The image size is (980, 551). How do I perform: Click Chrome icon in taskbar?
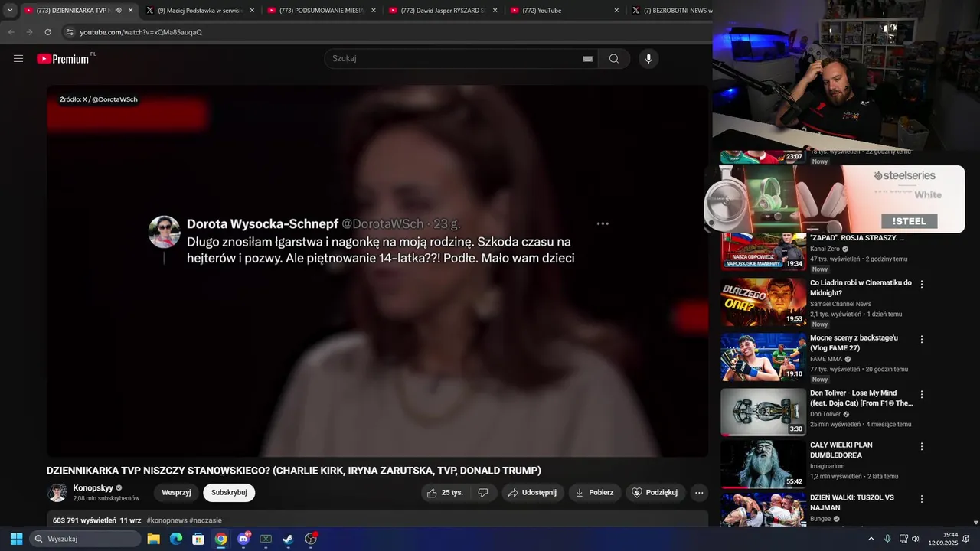tap(220, 539)
